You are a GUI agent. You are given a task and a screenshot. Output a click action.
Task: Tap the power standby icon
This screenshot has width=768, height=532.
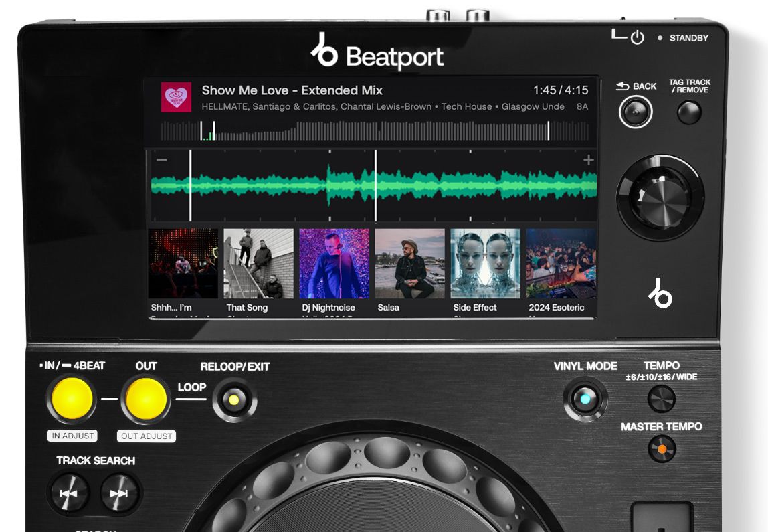pos(637,37)
